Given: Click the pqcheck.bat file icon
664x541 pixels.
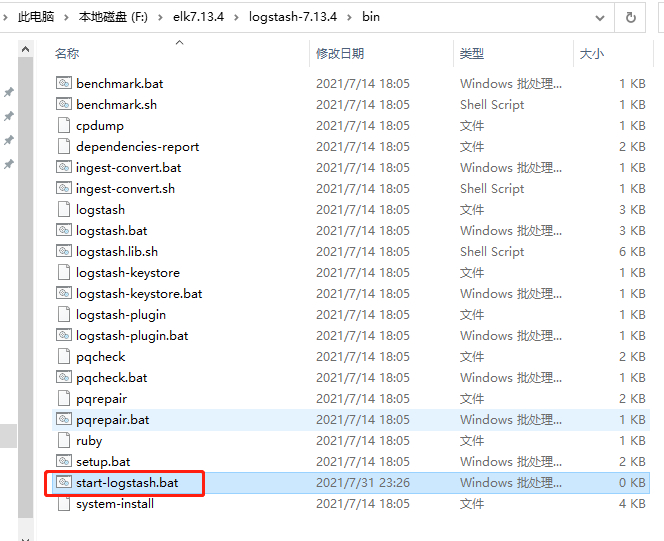Looking at the screenshot, I should [x=64, y=377].
